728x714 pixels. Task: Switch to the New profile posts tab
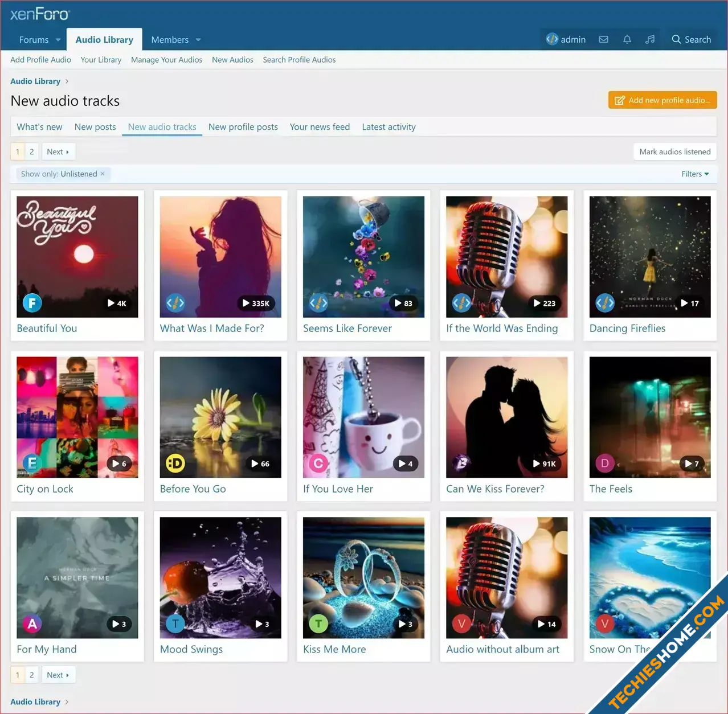243,127
